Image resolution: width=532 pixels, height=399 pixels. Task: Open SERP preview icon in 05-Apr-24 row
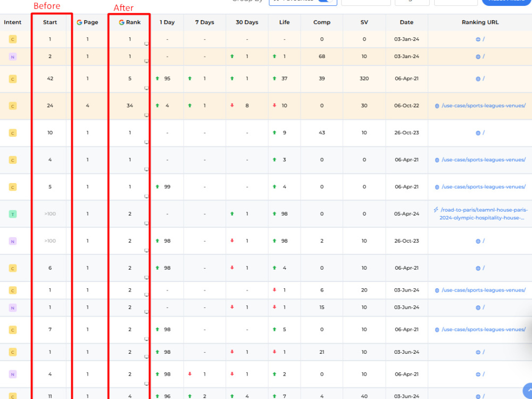pos(147,223)
